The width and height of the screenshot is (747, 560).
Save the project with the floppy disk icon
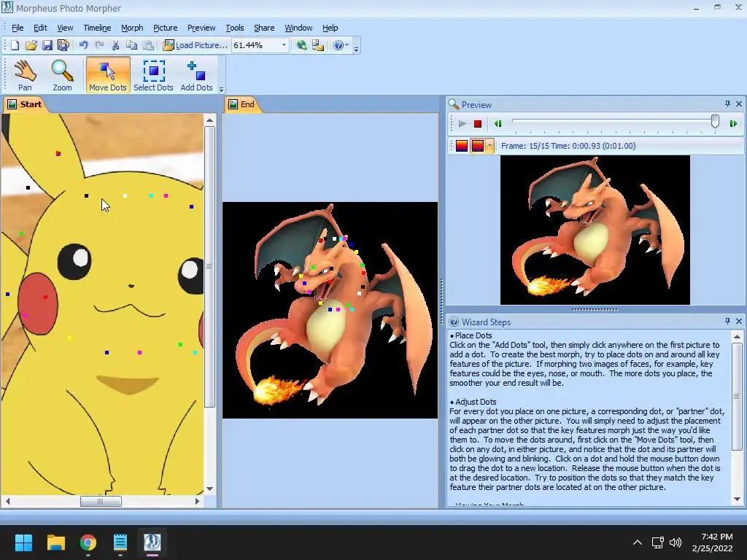point(47,45)
